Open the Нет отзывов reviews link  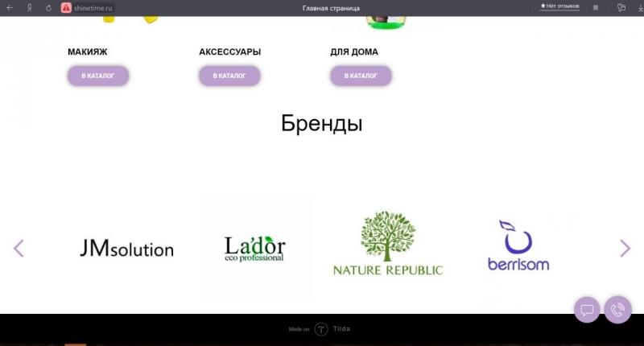(559, 6)
